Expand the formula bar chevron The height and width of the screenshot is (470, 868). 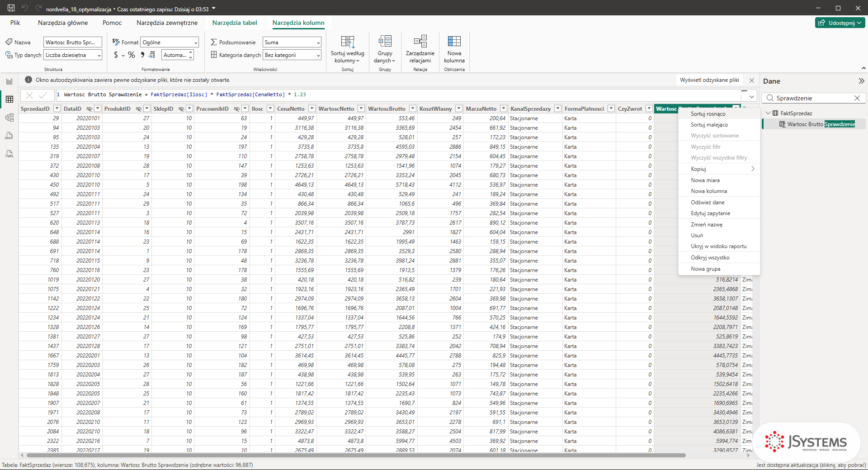point(752,96)
